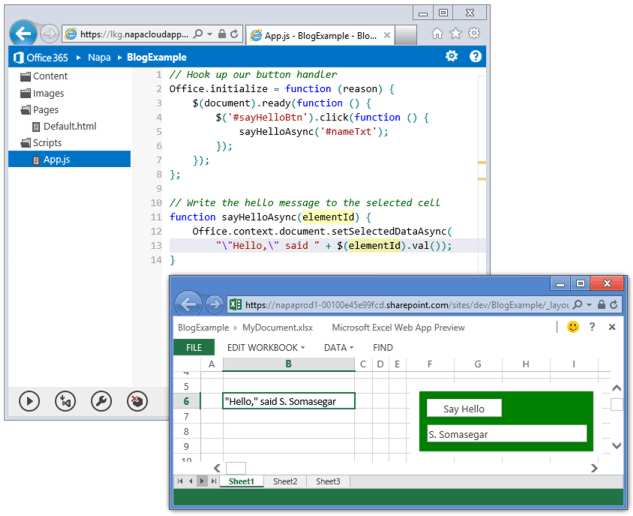The height and width of the screenshot is (516, 633).
Task: Click name text field containing S. Somasegar
Action: 507,434
